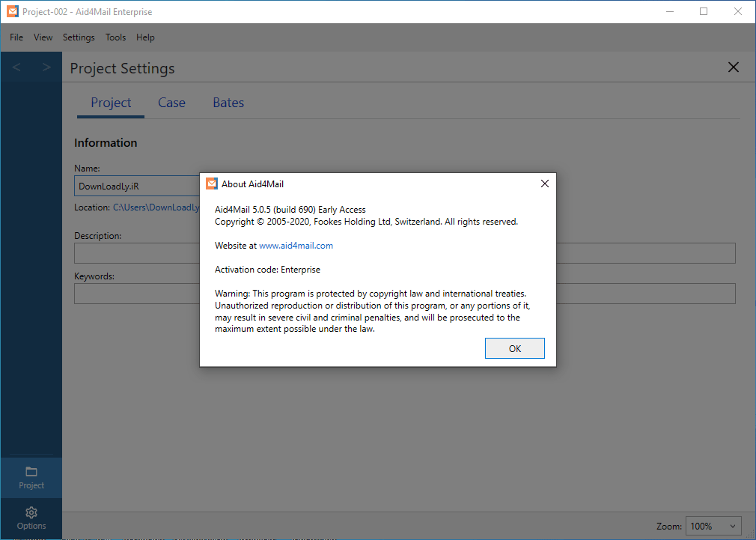
Task: Click inside the project Name field
Action: click(x=135, y=185)
